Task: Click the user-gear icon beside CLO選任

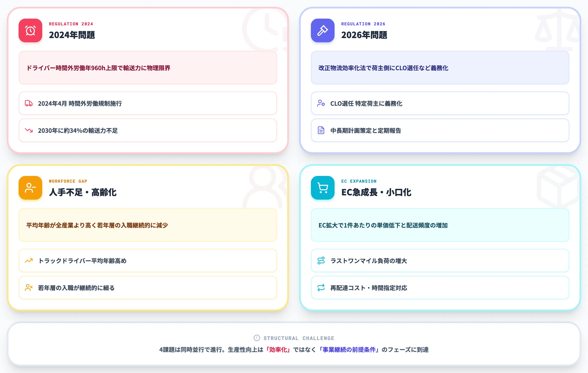Action: coord(321,103)
